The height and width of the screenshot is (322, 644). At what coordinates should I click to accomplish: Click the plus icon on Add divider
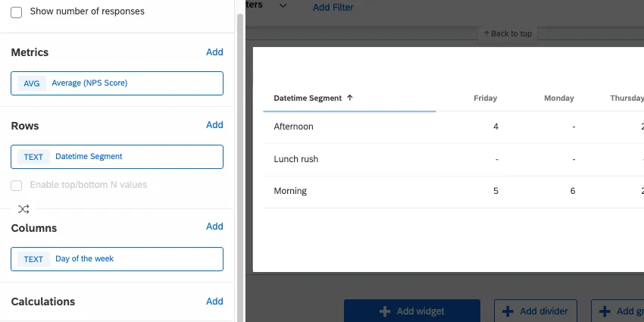tap(508, 311)
